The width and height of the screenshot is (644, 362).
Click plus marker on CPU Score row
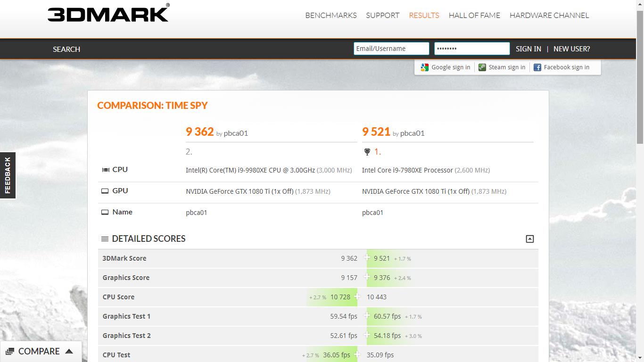pos(357,296)
